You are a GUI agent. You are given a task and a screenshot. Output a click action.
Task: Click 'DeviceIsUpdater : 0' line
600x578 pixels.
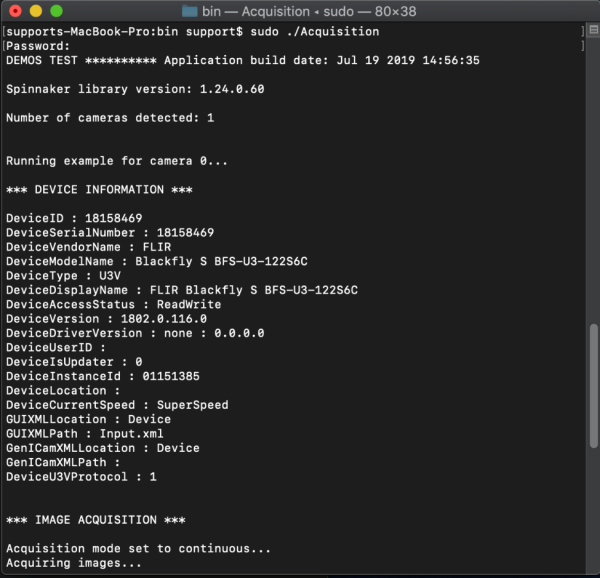click(74, 362)
